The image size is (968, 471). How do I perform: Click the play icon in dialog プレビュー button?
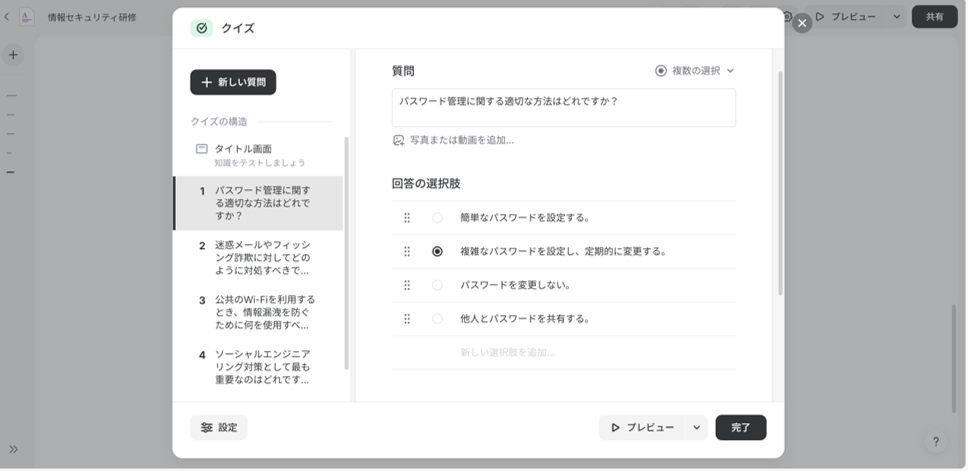click(x=615, y=427)
